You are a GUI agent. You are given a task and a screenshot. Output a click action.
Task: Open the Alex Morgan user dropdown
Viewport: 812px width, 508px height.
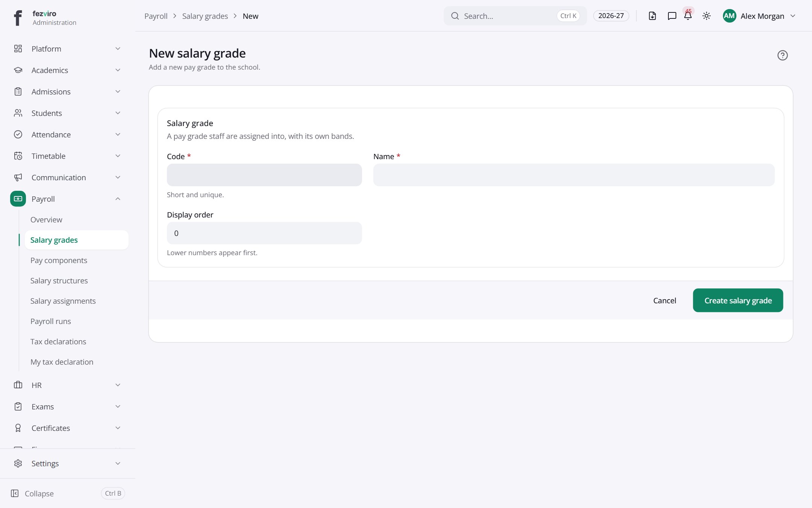pyautogui.click(x=759, y=16)
